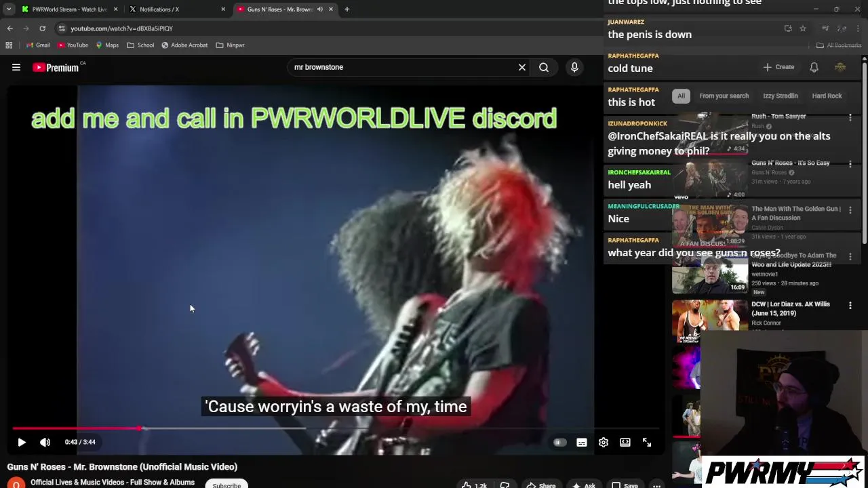Open Guns N' Roses It's So Easy video
The height and width of the screenshot is (488, 868).
point(791,163)
